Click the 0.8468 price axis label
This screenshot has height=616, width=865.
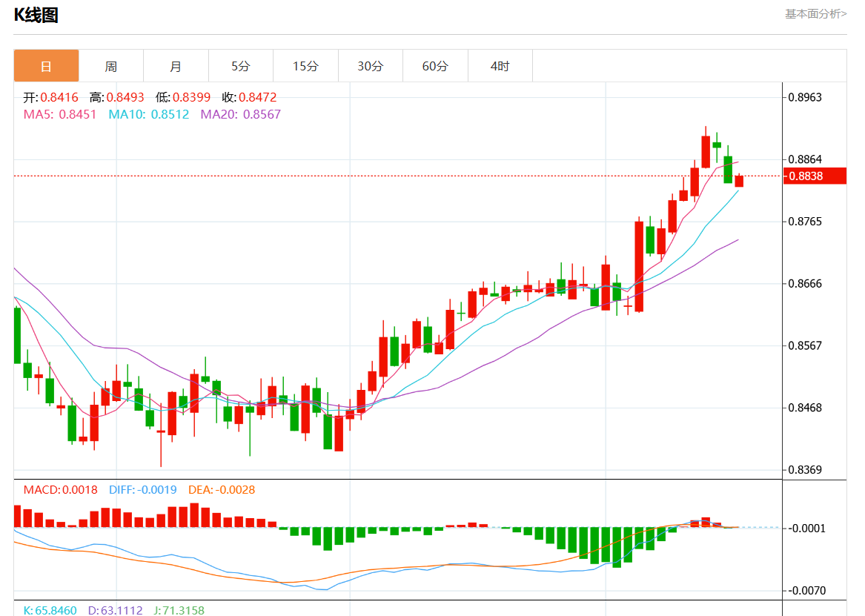[x=805, y=408]
